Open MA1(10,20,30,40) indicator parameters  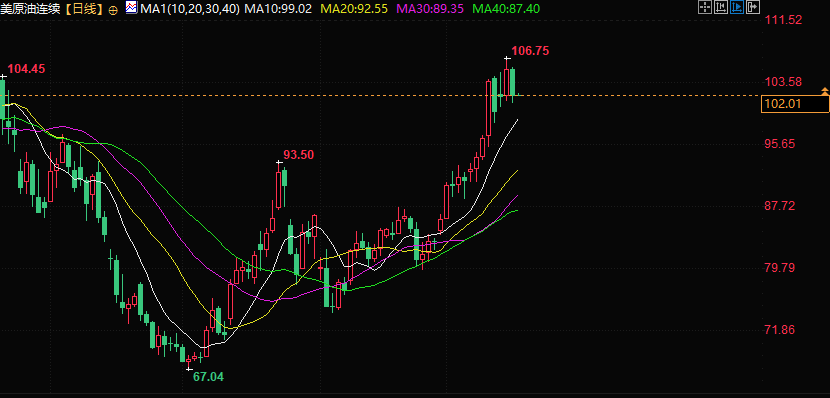[x=190, y=9]
